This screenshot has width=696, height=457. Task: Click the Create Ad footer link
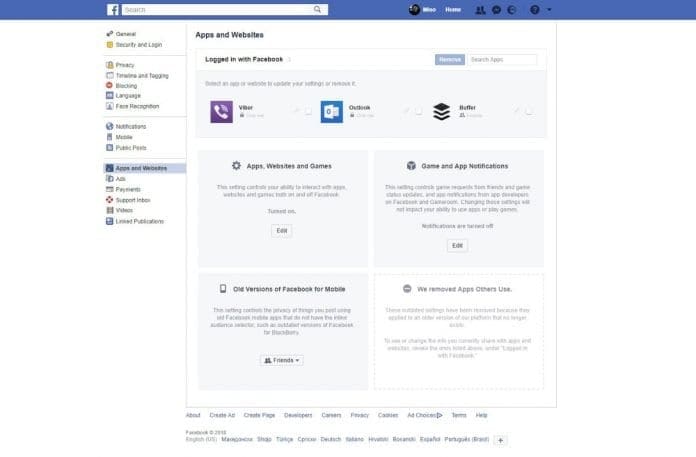[222, 415]
